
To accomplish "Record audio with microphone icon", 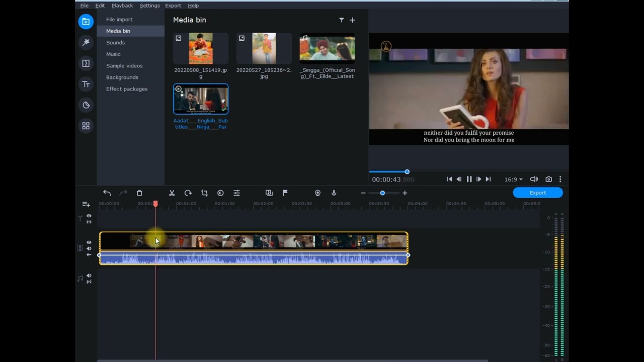I will point(334,193).
